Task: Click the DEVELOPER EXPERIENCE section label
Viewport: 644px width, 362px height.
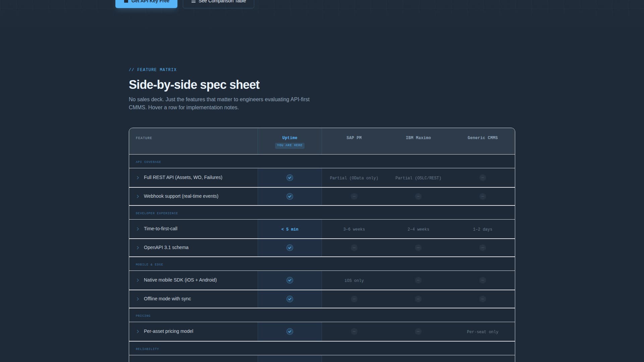Action: pos(157,213)
